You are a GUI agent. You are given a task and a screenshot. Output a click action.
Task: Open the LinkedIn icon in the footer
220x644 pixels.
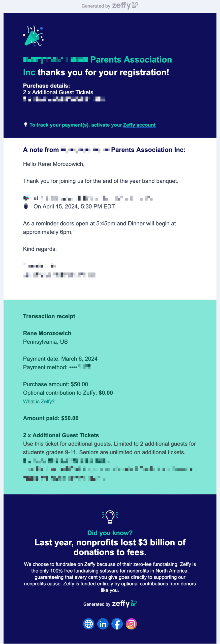(x=103, y=624)
